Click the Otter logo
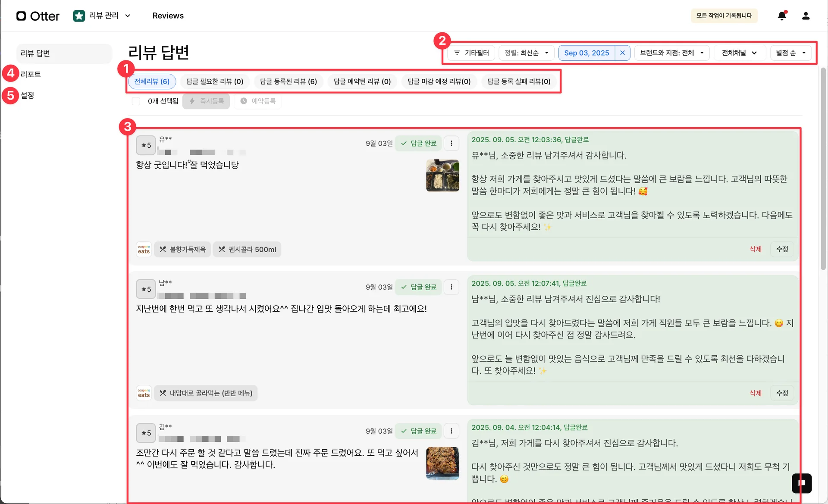This screenshot has height=504, width=828. pos(38,16)
